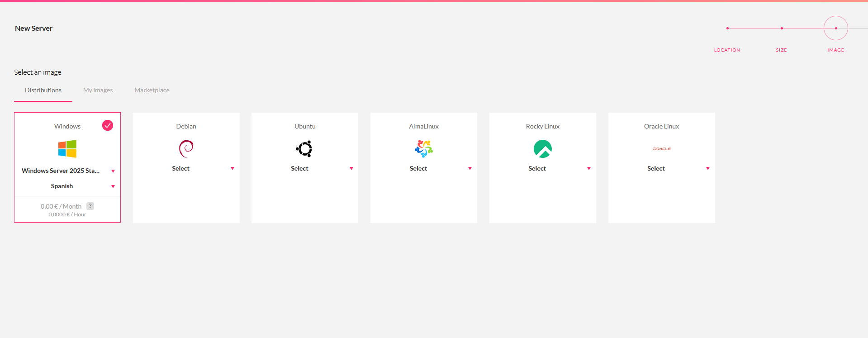Click the Select an image label
Screen dimensions: 868x338
[x=38, y=72]
